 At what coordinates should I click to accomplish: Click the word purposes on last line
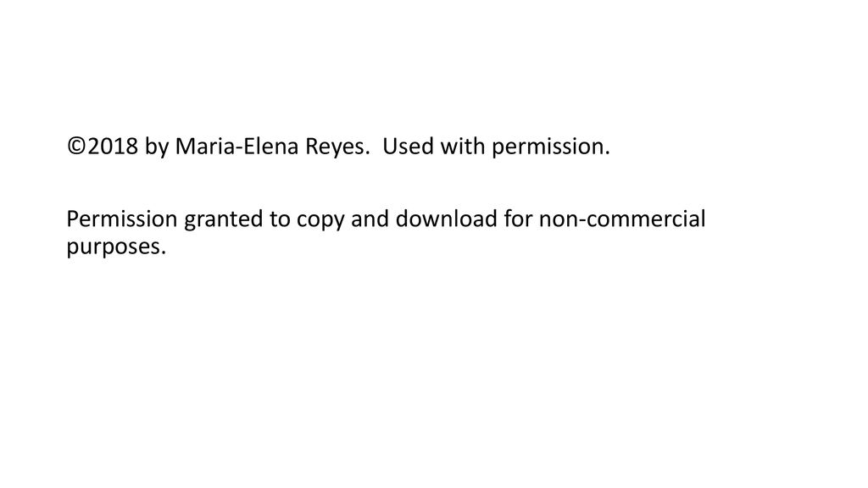pyautogui.click(x=114, y=248)
